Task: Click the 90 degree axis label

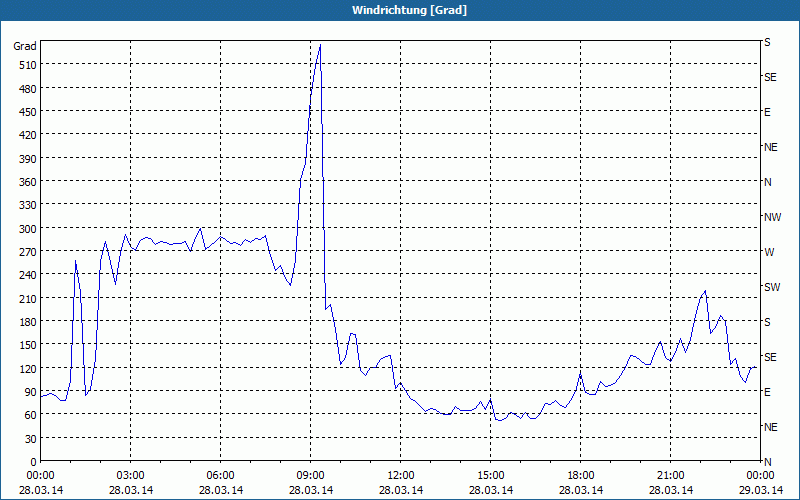Action: point(30,392)
